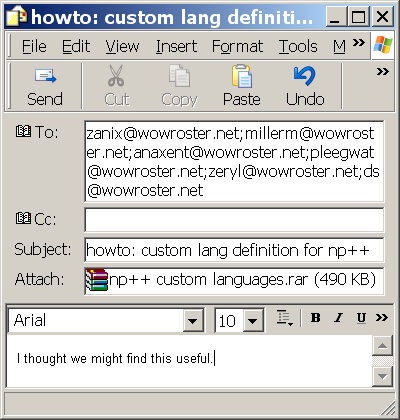400x420 pixels.
Task: Open address book next to Cc:
Action: click(23, 218)
